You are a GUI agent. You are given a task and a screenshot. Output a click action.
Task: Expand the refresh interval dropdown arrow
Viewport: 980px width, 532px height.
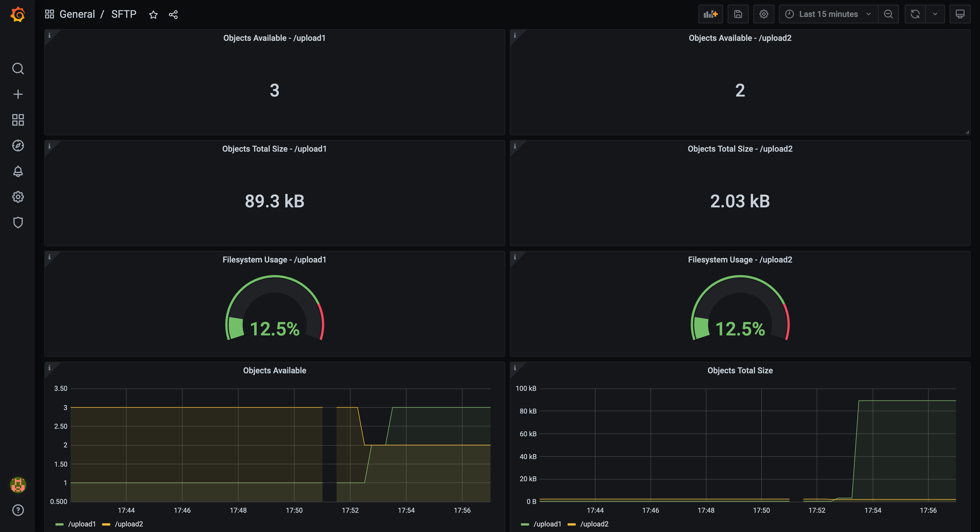935,15
